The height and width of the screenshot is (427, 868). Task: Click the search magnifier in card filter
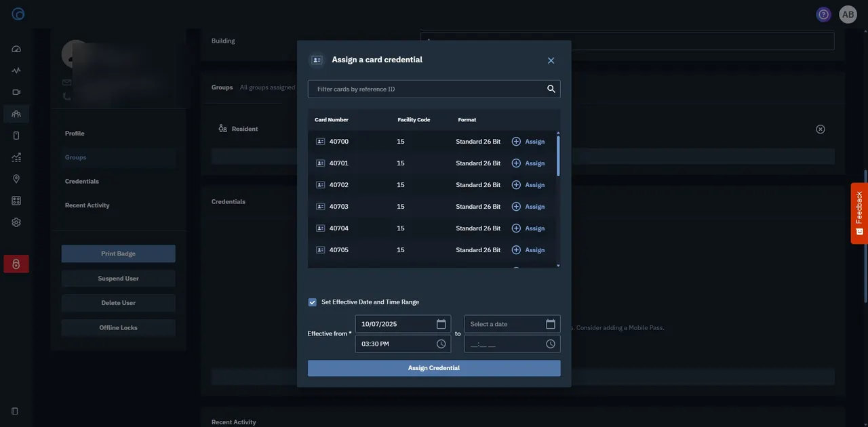(x=551, y=89)
